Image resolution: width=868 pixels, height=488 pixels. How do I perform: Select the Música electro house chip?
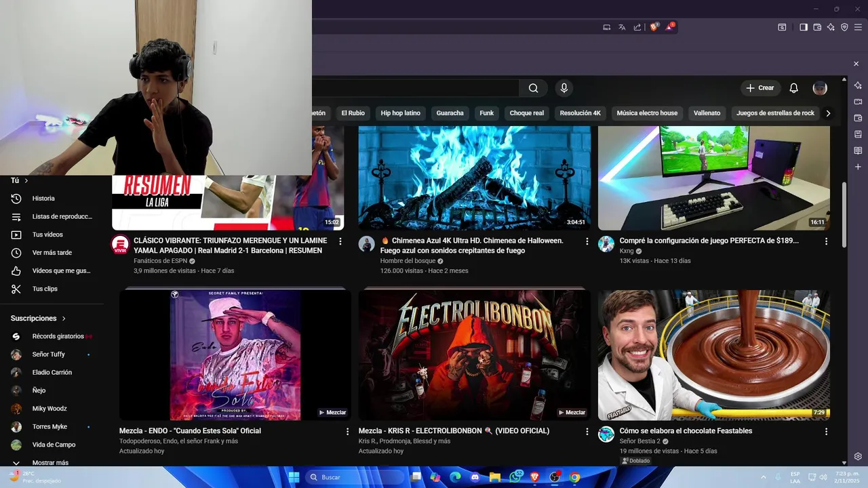click(x=647, y=113)
